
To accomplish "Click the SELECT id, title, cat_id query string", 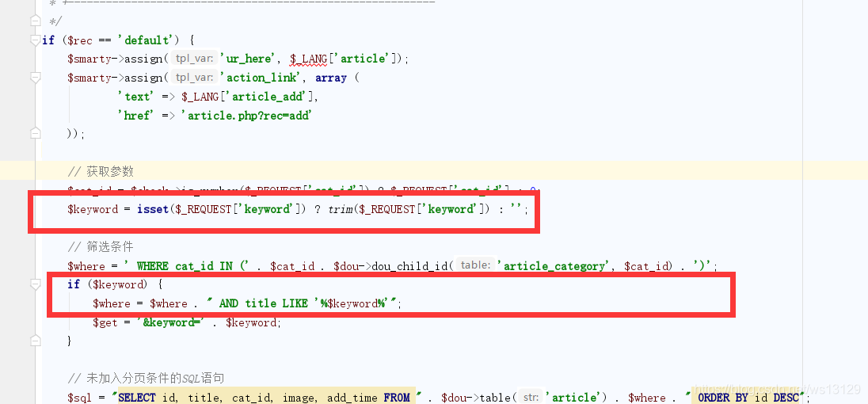I will tap(267, 398).
